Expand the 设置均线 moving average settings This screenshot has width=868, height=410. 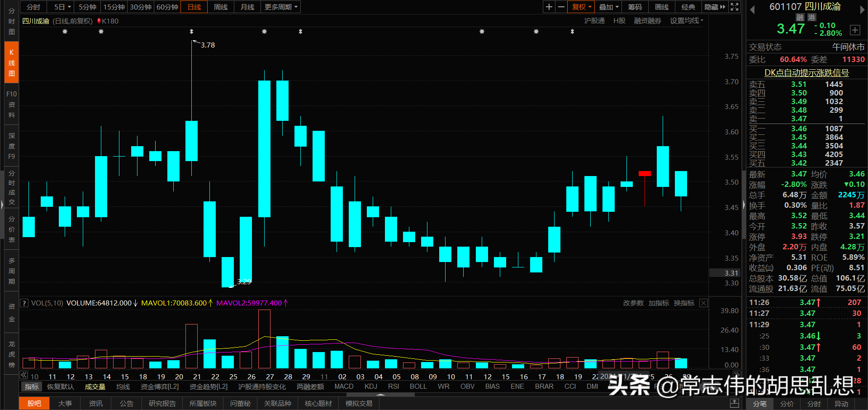point(686,20)
